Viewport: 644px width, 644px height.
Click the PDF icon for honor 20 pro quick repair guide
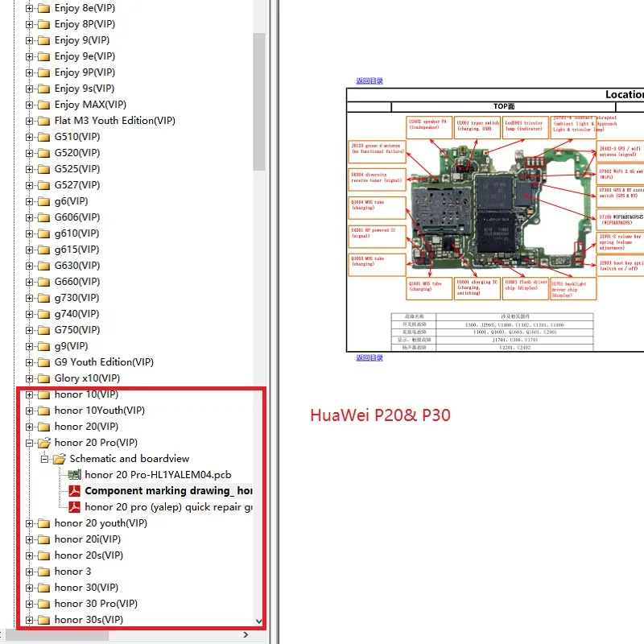coord(74,507)
